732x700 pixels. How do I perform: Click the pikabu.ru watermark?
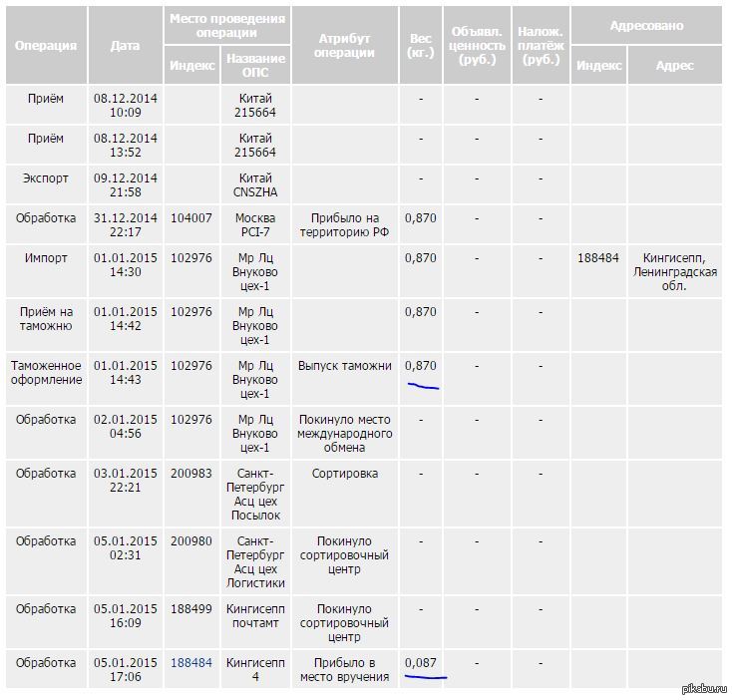point(702,689)
